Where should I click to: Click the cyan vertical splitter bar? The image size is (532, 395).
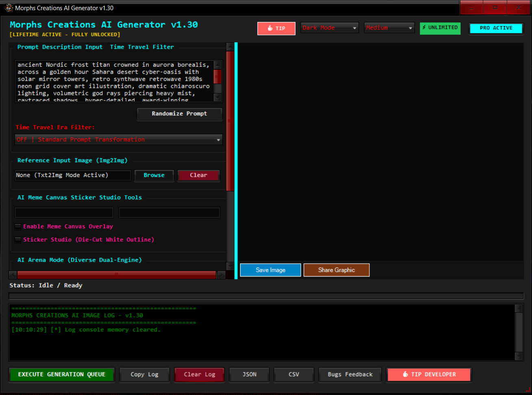point(236,161)
